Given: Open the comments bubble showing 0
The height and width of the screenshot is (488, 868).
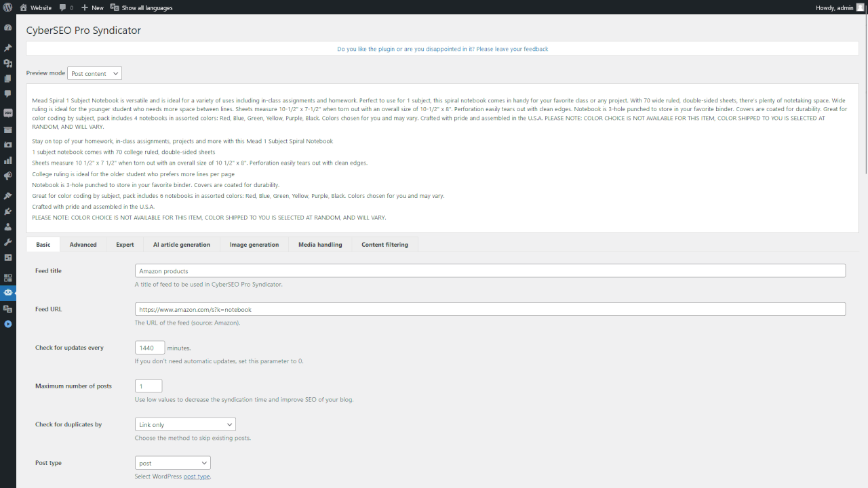Looking at the screenshot, I should tap(66, 7).
